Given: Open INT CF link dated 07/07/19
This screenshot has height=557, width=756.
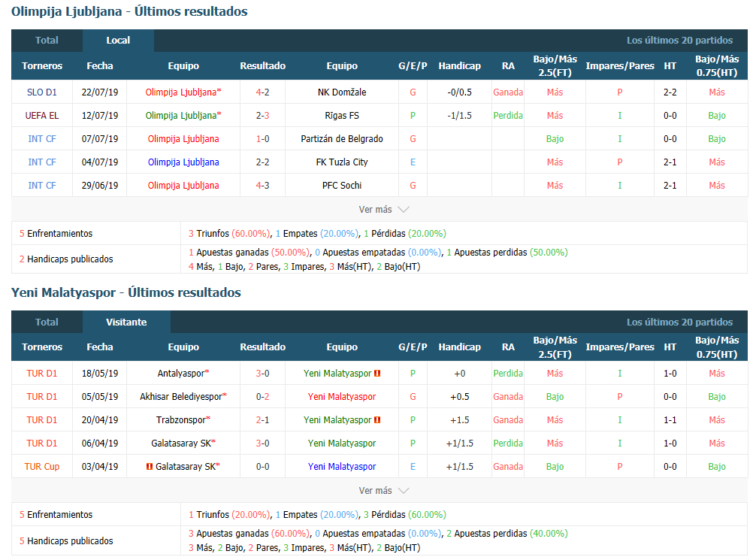Looking at the screenshot, I should pyautogui.click(x=42, y=139).
